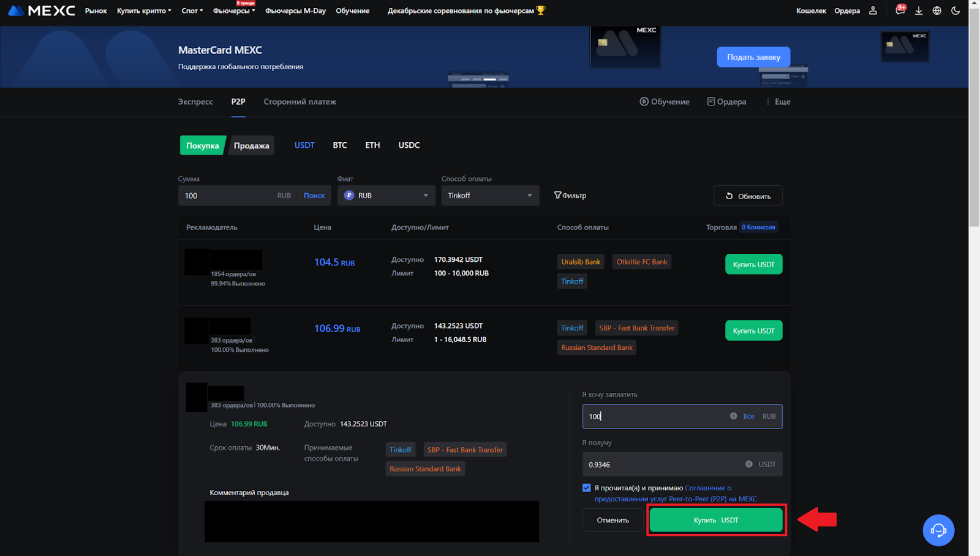
Task: Open the language globe icon
Action: click(x=937, y=10)
